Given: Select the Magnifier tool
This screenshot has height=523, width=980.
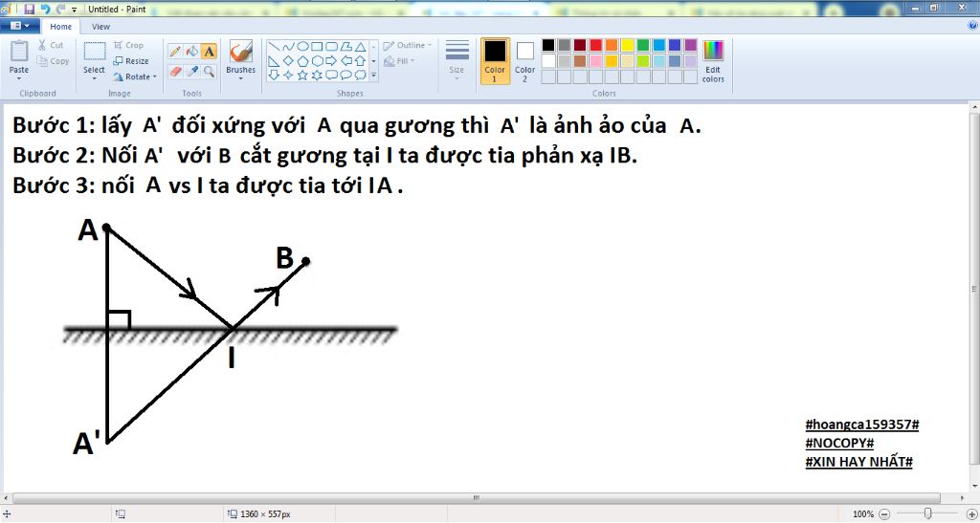Looking at the screenshot, I should click(x=210, y=71).
